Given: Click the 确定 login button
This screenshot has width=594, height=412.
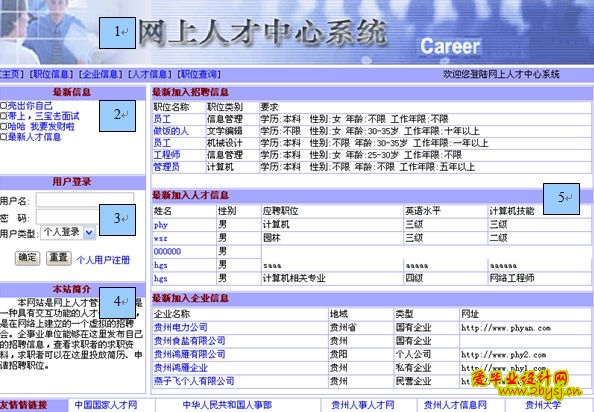Looking at the screenshot, I should pos(27,258).
